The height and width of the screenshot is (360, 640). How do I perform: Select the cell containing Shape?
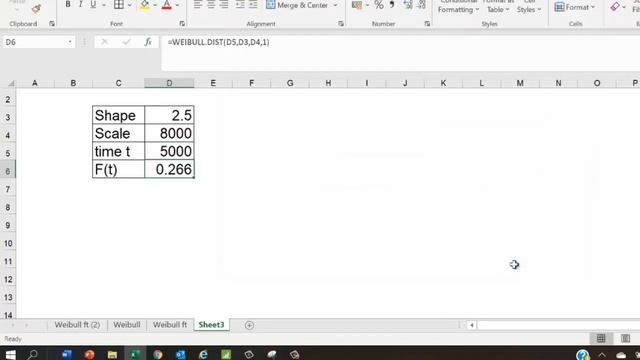[x=118, y=115]
